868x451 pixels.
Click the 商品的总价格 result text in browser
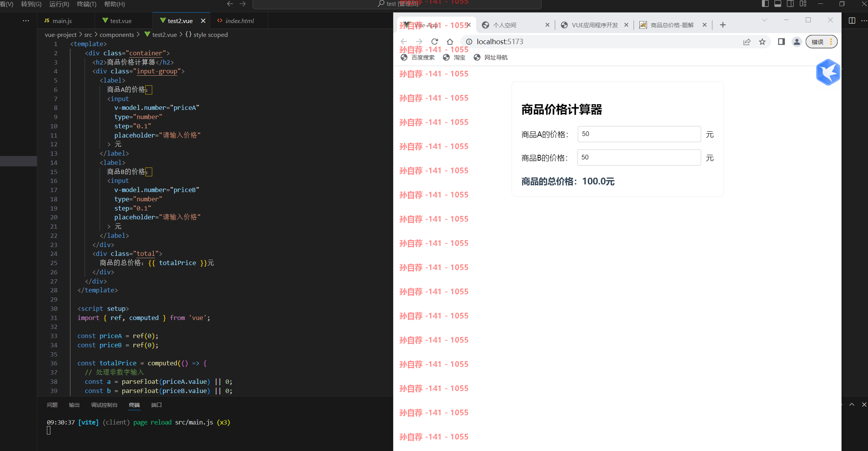point(568,181)
